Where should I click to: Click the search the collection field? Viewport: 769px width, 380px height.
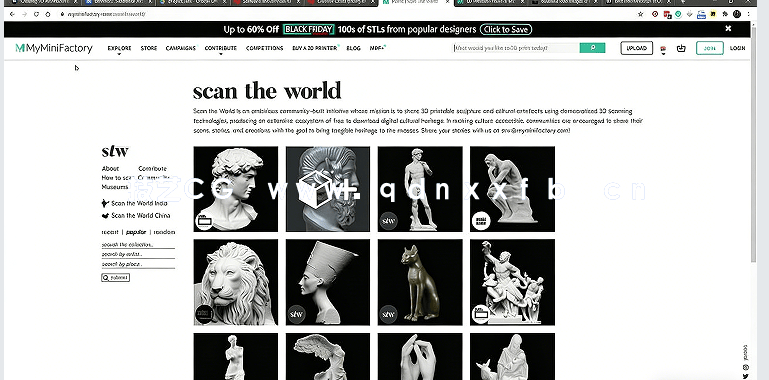[x=138, y=244]
